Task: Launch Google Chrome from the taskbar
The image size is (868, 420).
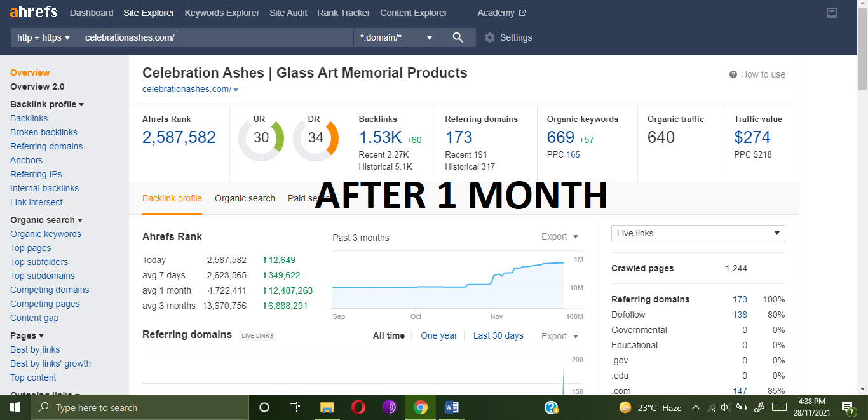Action: tap(420, 407)
